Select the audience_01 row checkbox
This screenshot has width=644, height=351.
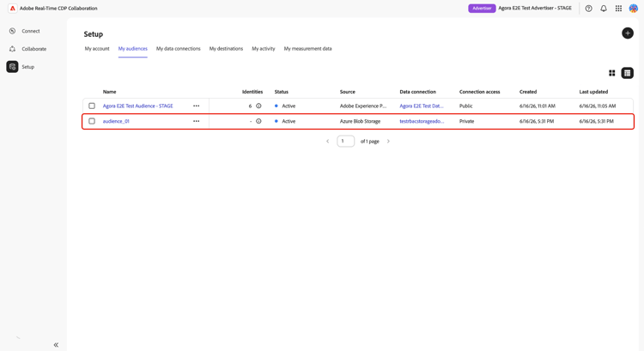92,121
